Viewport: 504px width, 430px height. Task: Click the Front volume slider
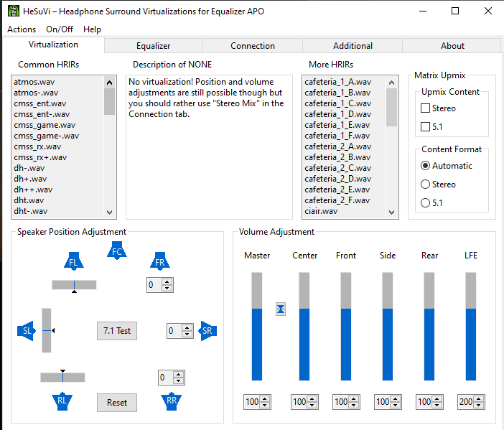[x=346, y=327]
